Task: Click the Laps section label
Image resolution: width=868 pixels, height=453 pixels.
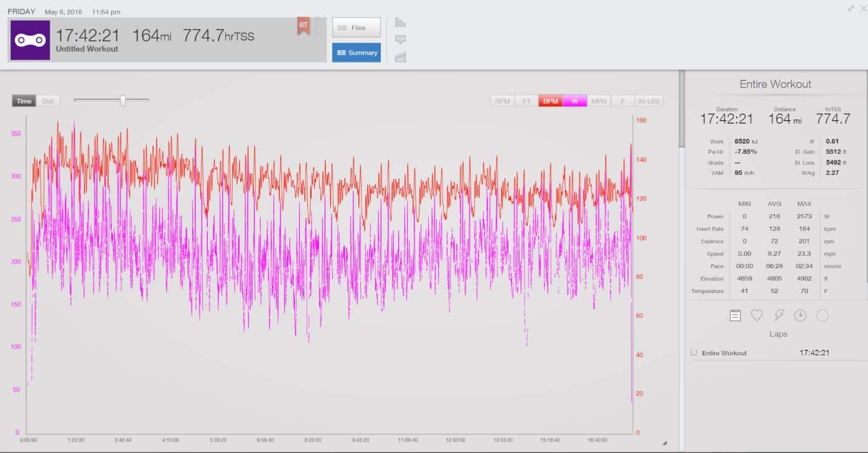Action: [x=778, y=334]
